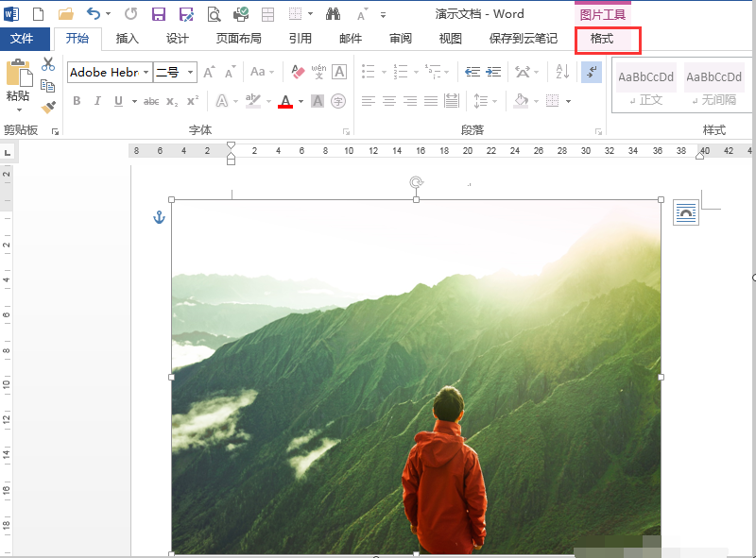Click the Cut scissors icon
Image resolution: width=756 pixels, height=558 pixels.
48,64
